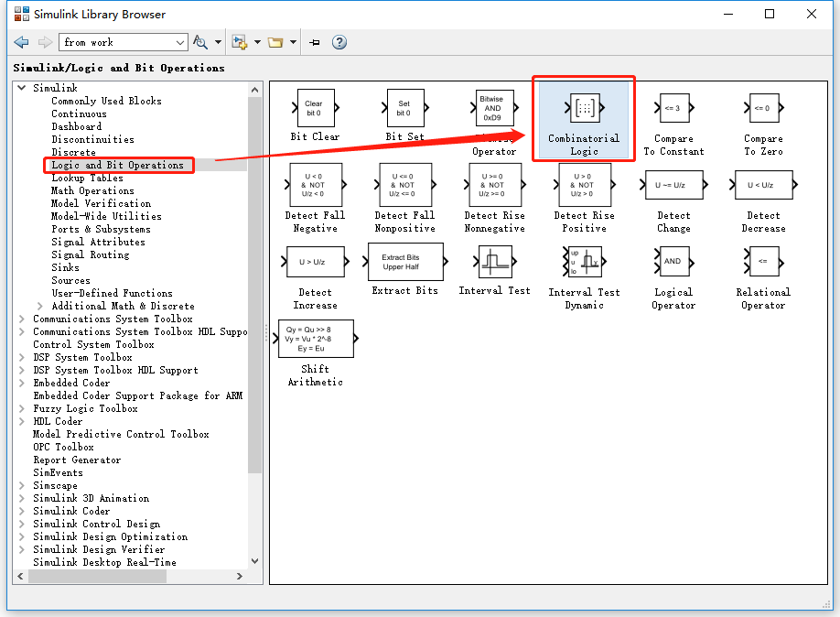The width and height of the screenshot is (840, 617).
Task: Click tree horizontal scrollbar left arrow
Action: pyautogui.click(x=20, y=576)
